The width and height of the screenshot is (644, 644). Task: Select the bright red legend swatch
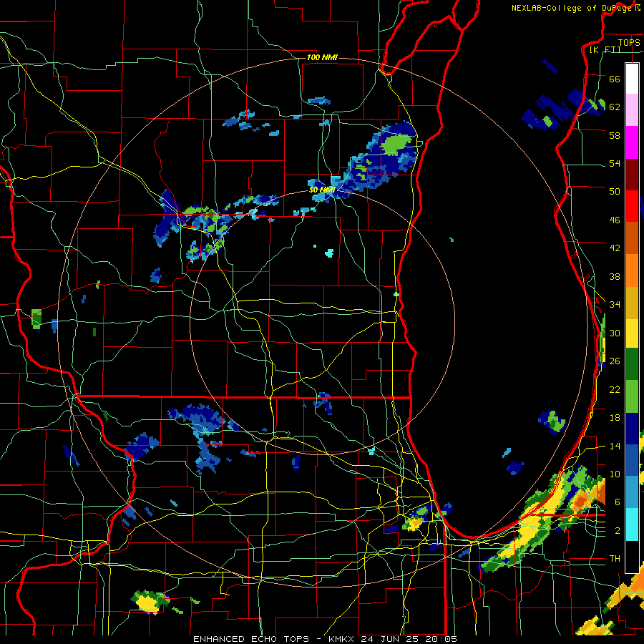tap(632, 206)
